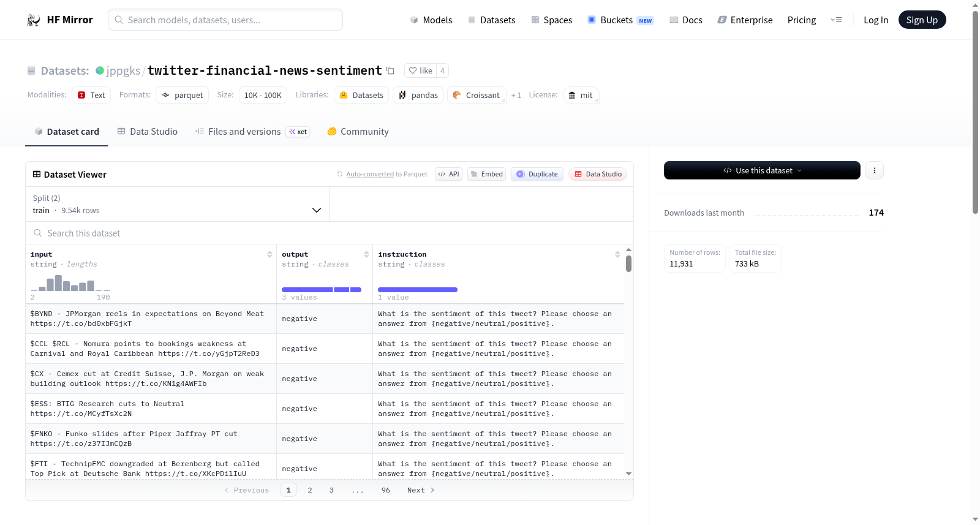Click the Duplicate button
Viewport: 980px width, 525px height.
coord(537,174)
